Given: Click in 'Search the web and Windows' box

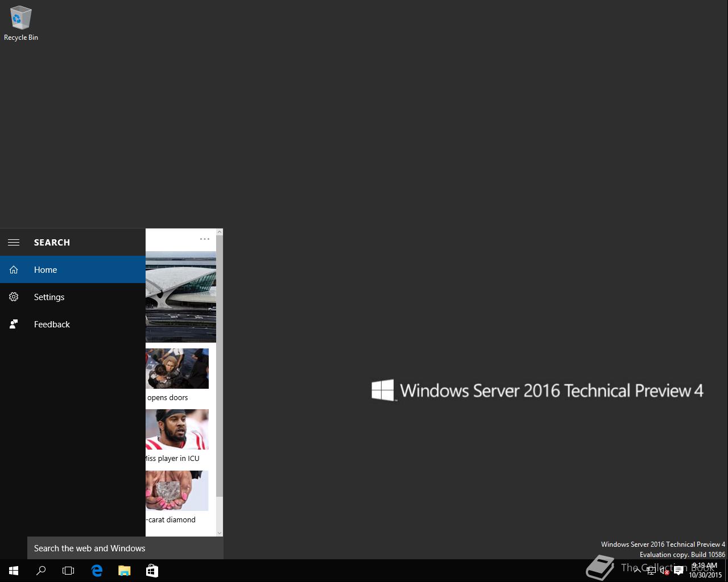Looking at the screenshot, I should [x=125, y=548].
